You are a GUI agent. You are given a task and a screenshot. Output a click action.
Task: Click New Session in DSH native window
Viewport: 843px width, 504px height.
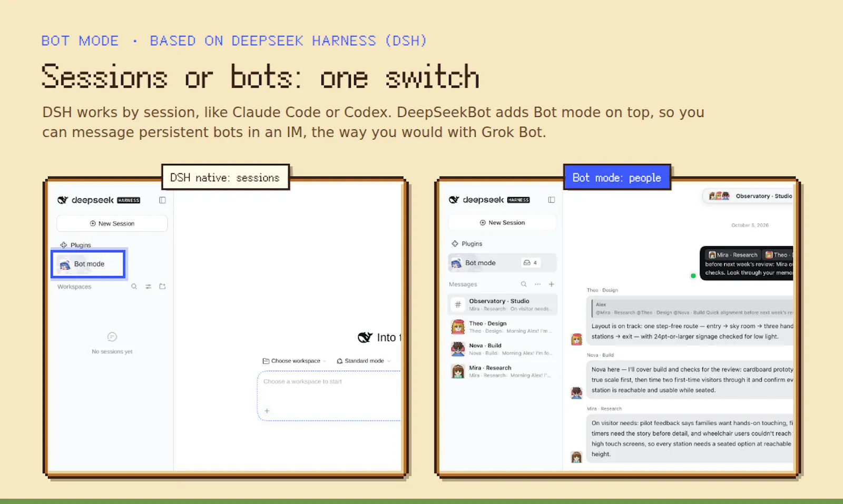click(112, 223)
